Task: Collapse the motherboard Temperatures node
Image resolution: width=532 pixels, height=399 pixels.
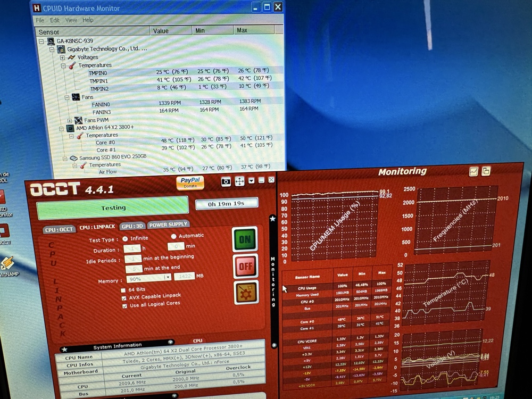Action: tap(63, 66)
